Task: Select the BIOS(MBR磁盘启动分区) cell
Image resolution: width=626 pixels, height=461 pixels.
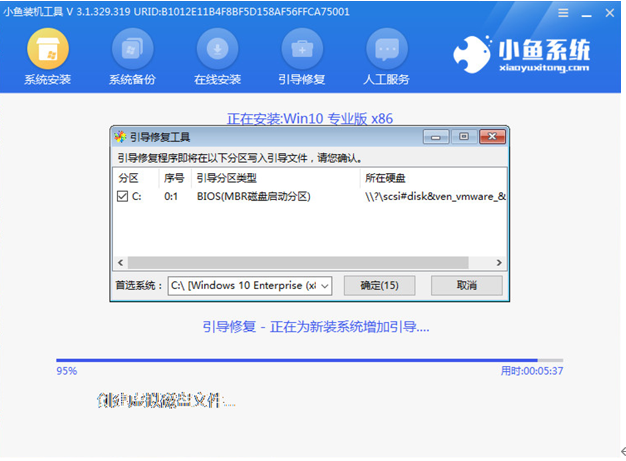Action: point(254,196)
